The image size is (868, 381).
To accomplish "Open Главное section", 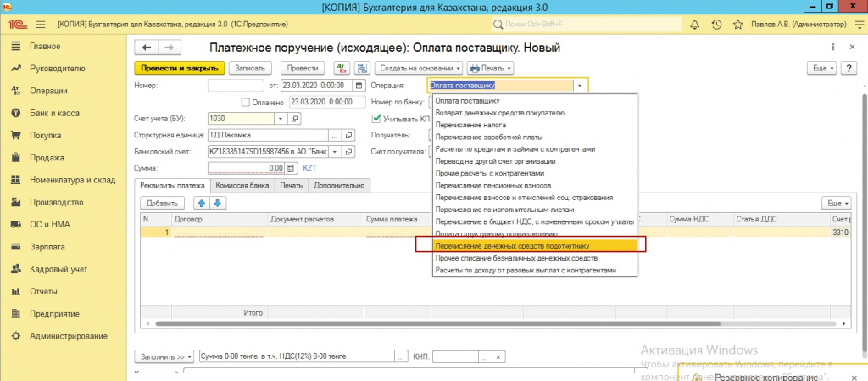I will click(x=45, y=46).
